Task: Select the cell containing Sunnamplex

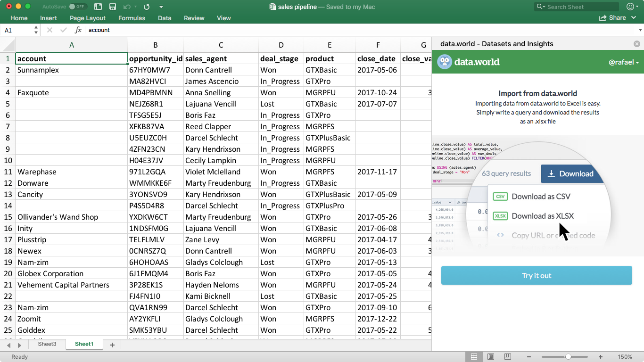Action: (72, 70)
